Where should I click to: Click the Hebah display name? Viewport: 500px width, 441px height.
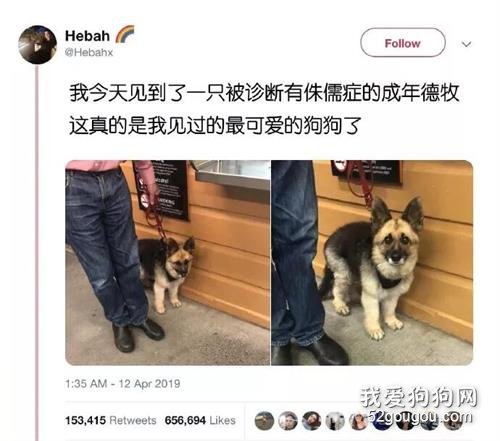pos(87,36)
